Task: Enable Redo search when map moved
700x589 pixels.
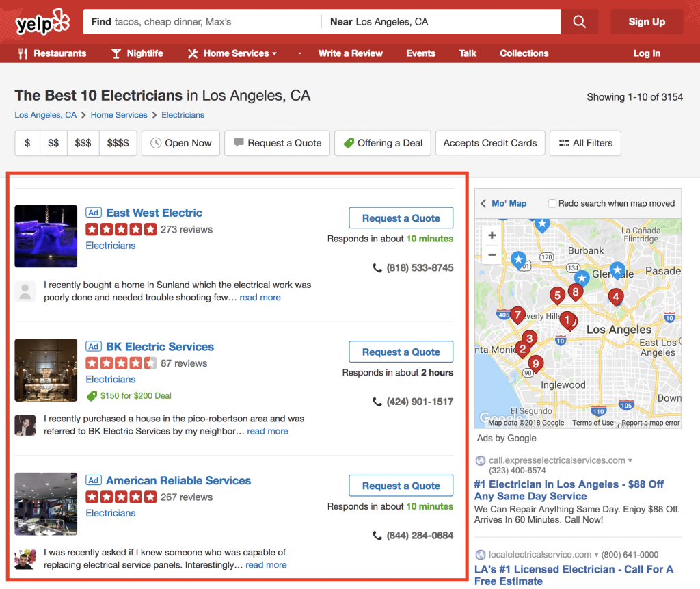Action: 552,204
